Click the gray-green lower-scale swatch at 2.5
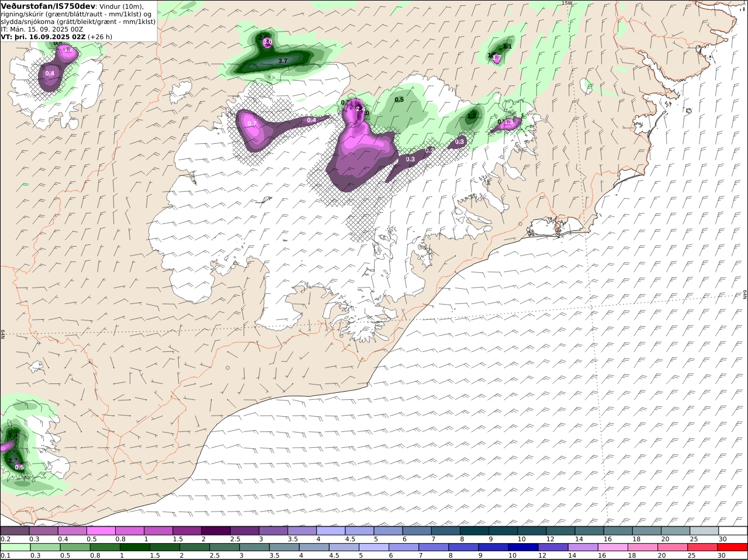Screen dimensions: 748x560 pos(225,547)
